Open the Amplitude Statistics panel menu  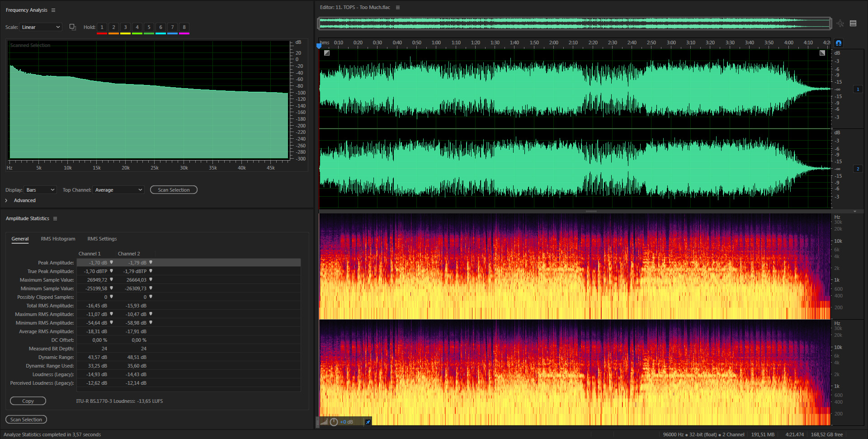pos(55,218)
